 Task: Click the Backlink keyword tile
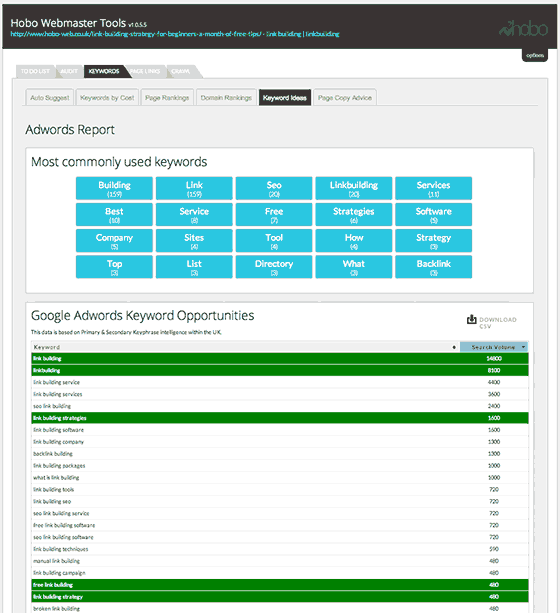pos(433,267)
